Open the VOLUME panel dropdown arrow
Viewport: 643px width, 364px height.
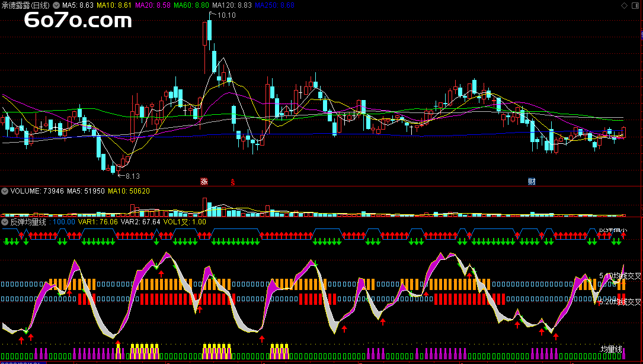coord(5,191)
